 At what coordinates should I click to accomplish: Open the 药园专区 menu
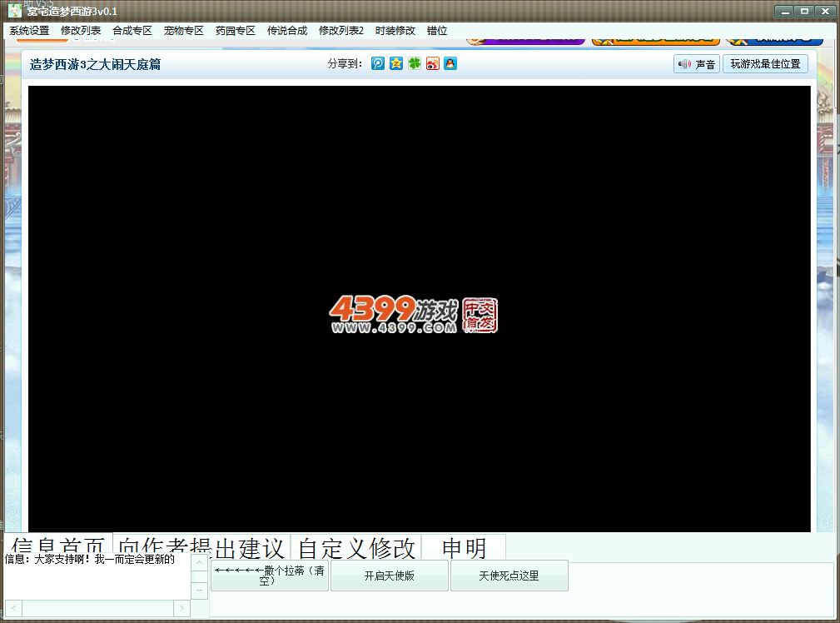(x=235, y=31)
